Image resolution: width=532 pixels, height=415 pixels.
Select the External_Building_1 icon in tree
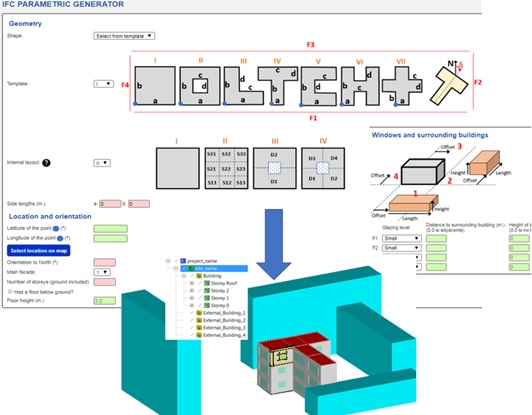pos(199,313)
